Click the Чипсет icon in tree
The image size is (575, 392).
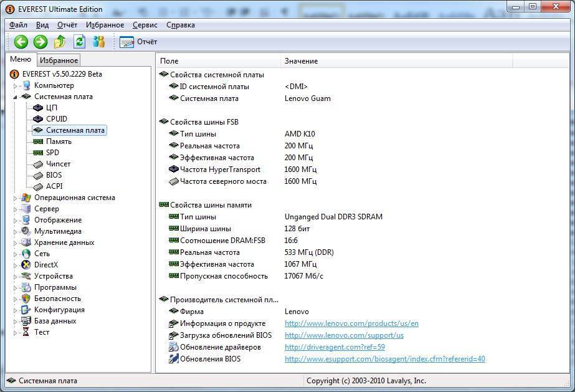(x=38, y=165)
